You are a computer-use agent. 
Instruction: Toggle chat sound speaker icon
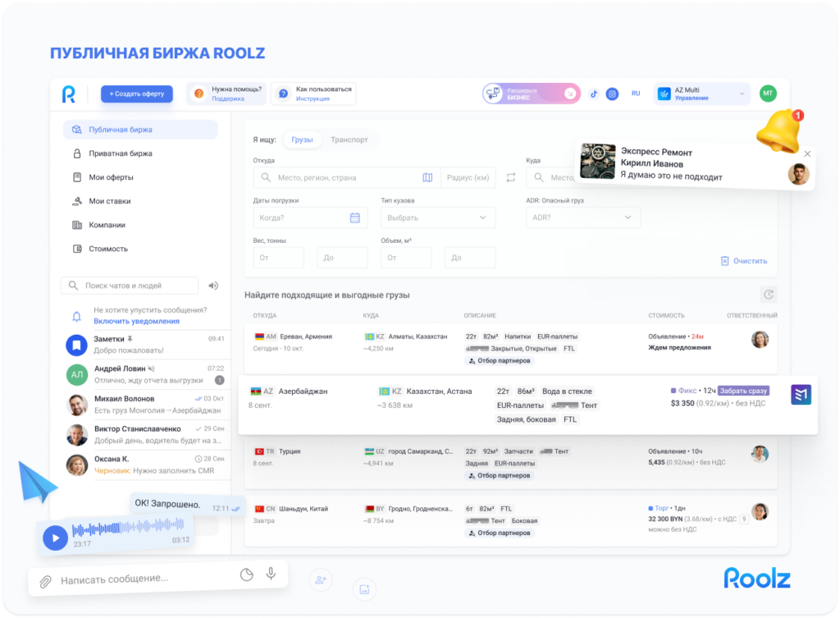[x=213, y=286]
